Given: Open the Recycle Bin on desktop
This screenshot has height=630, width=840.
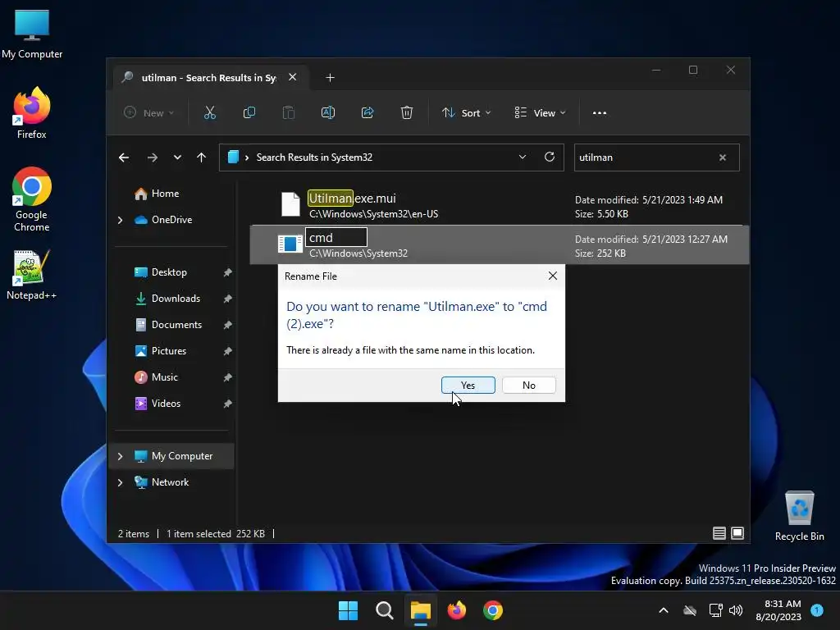Looking at the screenshot, I should [x=799, y=516].
